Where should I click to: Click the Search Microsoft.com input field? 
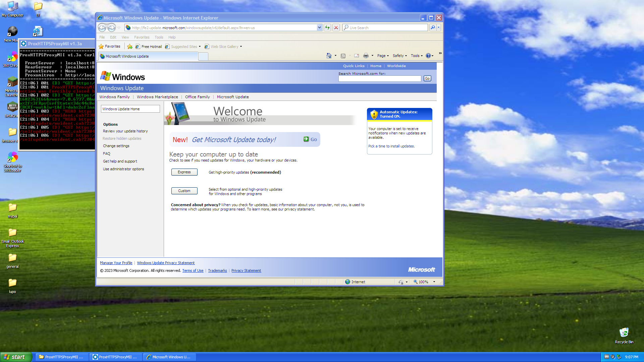point(379,78)
